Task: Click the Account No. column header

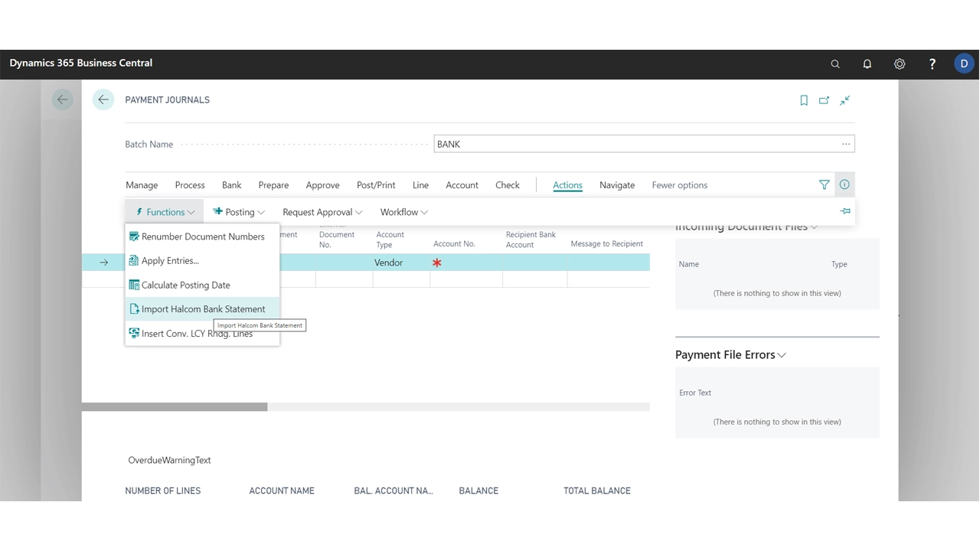Action: tap(454, 244)
